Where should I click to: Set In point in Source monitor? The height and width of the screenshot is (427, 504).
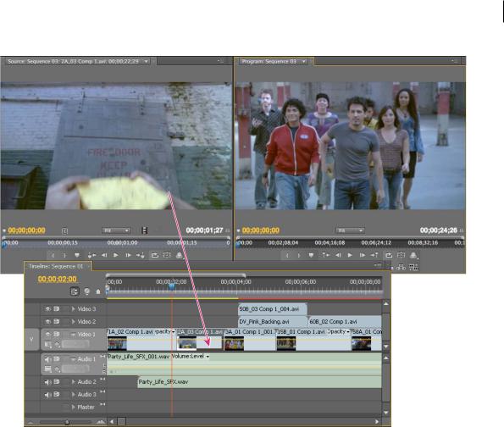pyautogui.click(x=53, y=255)
